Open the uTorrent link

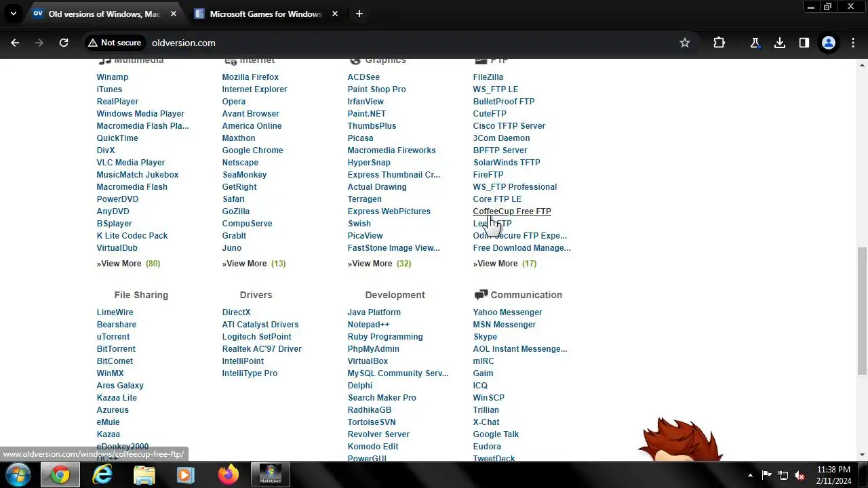coord(113,337)
